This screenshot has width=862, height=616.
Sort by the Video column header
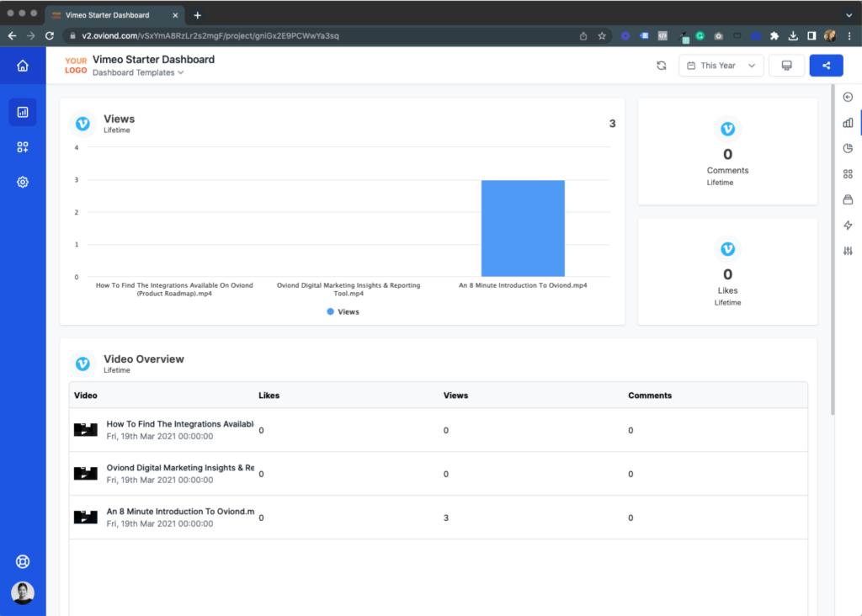tap(86, 395)
